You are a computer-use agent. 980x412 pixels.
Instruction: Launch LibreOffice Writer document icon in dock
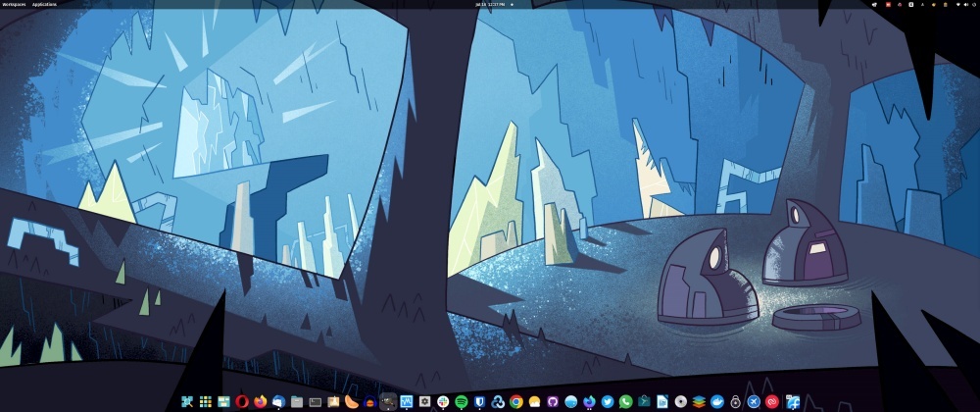point(662,401)
